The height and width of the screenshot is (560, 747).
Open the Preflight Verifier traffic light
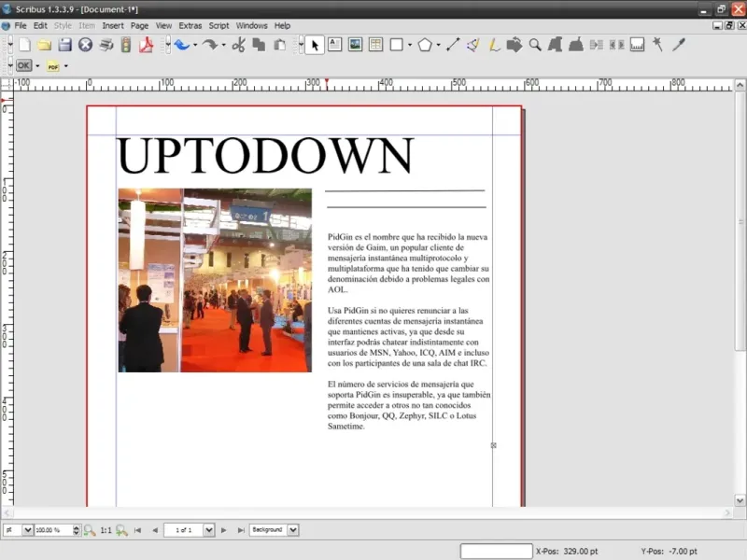[x=126, y=45]
